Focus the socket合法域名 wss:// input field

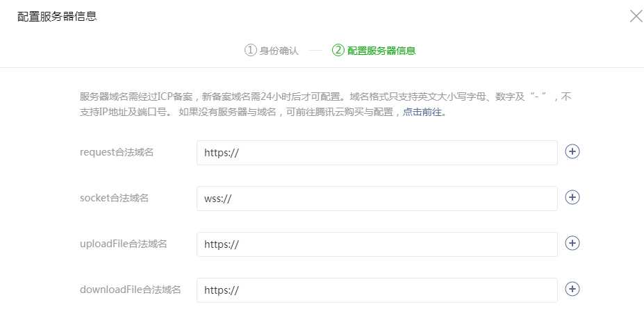click(x=377, y=199)
